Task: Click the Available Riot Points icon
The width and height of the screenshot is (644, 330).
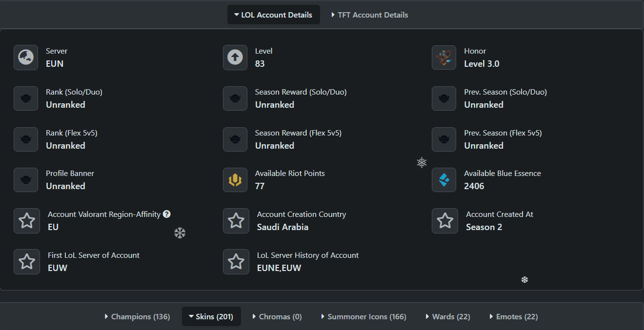Action: [x=235, y=180]
